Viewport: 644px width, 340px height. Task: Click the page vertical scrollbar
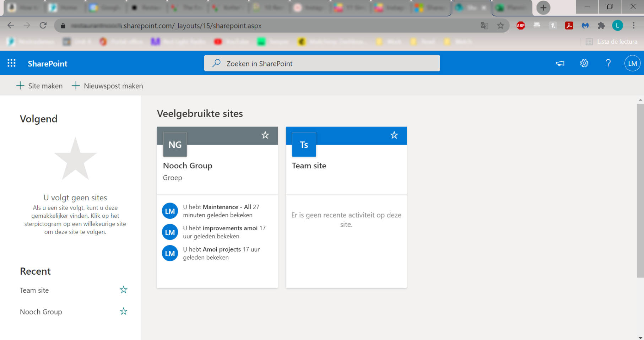coord(640,190)
